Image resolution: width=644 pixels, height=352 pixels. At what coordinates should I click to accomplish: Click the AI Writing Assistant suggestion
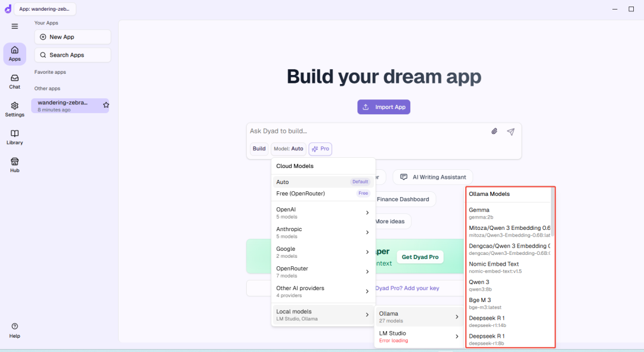tap(433, 177)
